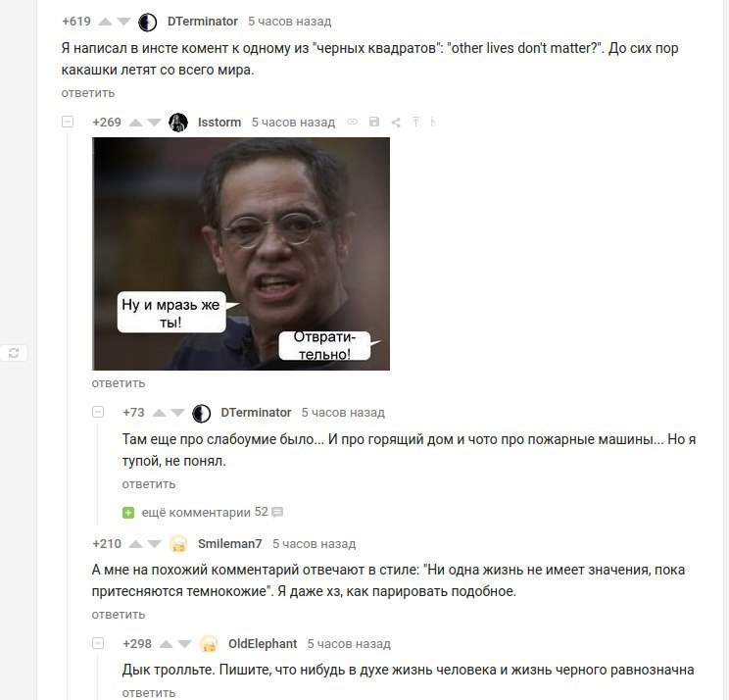Screen dimensions: 729x700
Task: Share Isstorm's comment via share icon
Action: pos(396,123)
